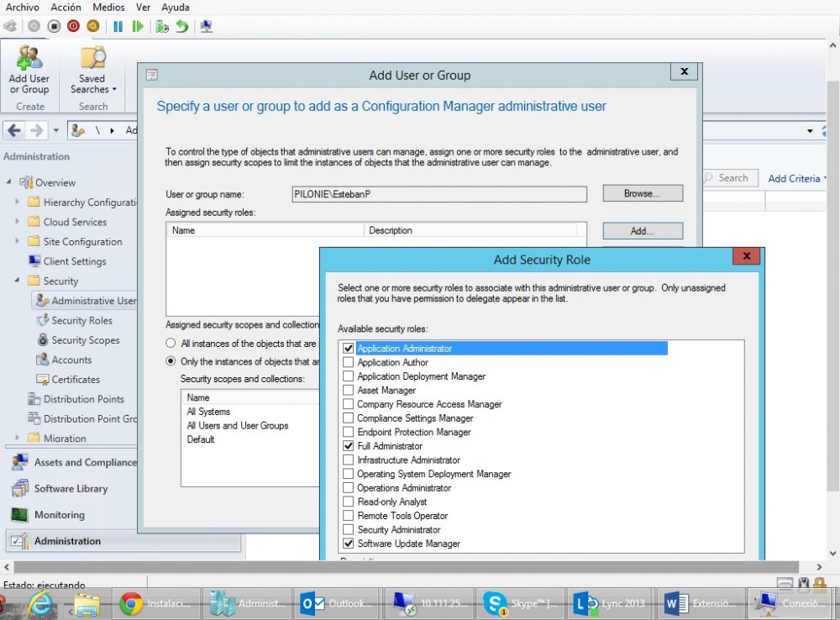840x620 pixels.
Task: Switch to Skype in the taskbar
Action: point(520,603)
